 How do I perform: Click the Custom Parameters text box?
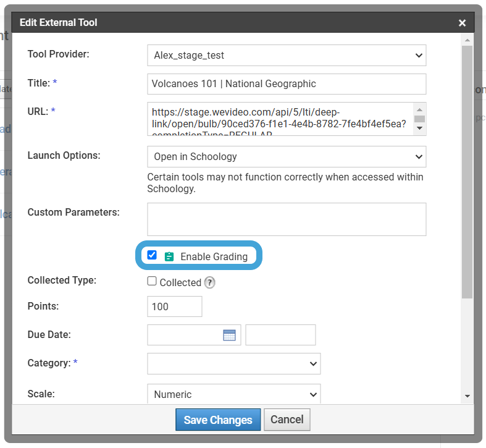click(287, 219)
